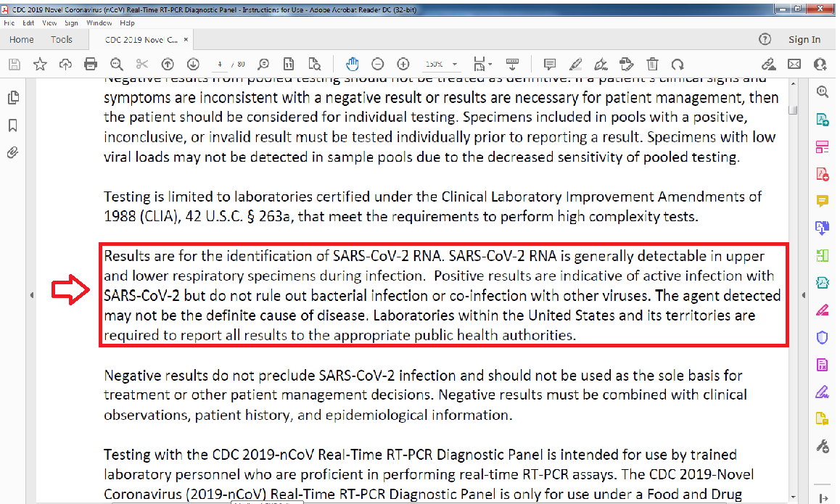Click the More Tools wrench icon in the right pane
840x504 pixels.
pos(823,445)
